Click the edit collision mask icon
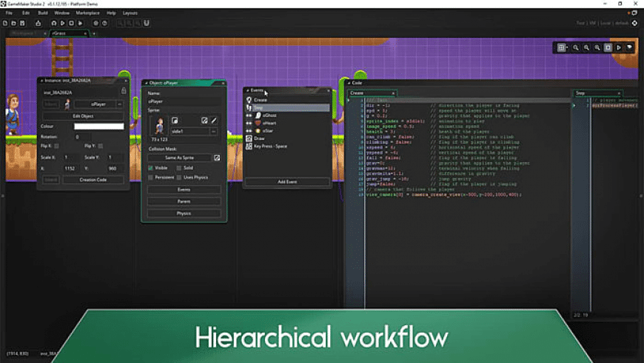The image size is (644, 363). [x=217, y=158]
